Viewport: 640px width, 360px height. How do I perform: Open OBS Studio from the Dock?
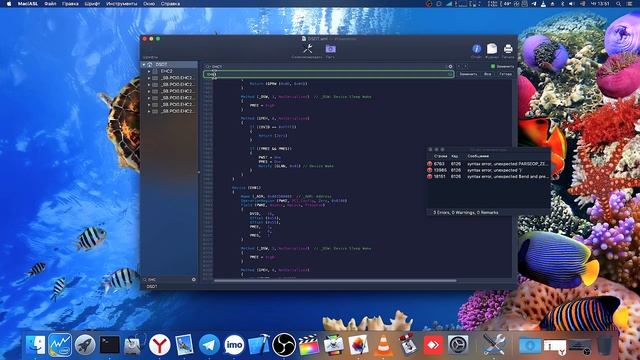(284, 345)
